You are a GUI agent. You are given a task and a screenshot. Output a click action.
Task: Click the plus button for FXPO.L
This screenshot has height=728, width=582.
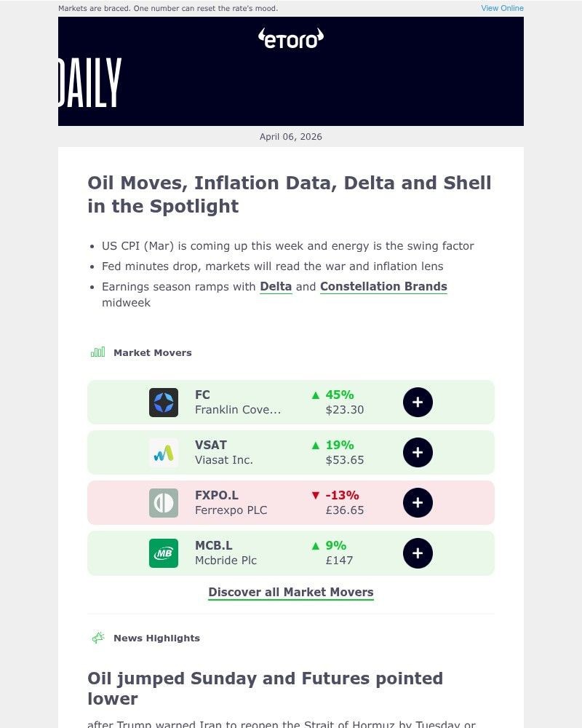click(x=418, y=502)
